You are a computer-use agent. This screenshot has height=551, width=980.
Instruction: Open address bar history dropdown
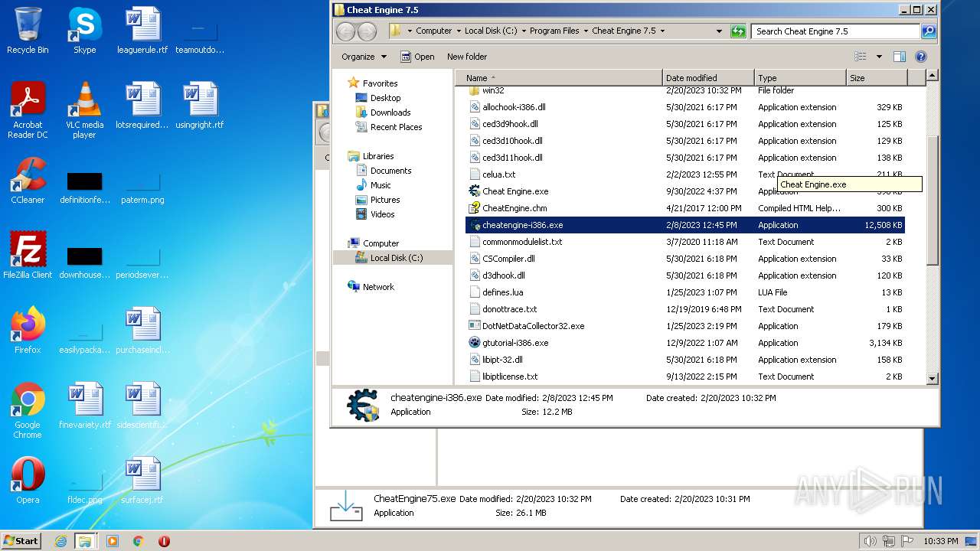719,31
